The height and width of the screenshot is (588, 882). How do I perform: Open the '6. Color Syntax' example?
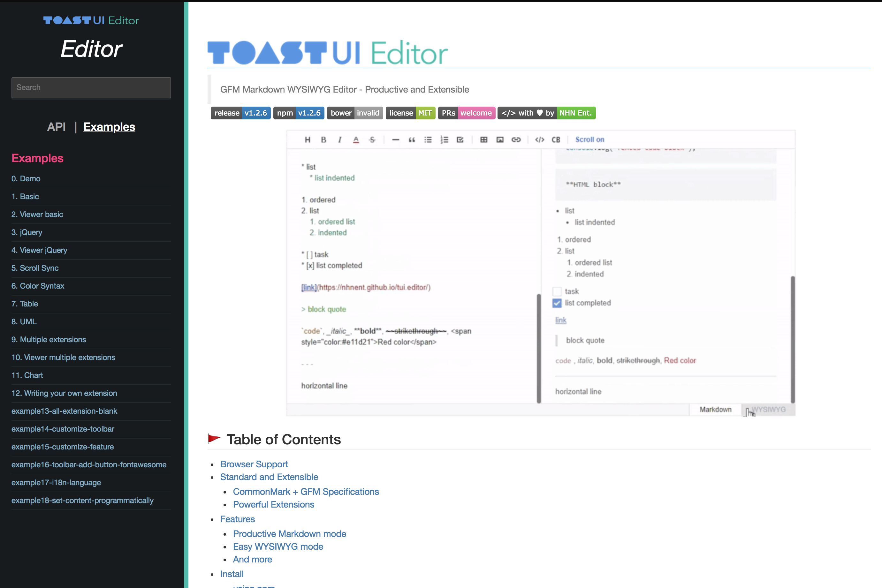click(x=37, y=286)
